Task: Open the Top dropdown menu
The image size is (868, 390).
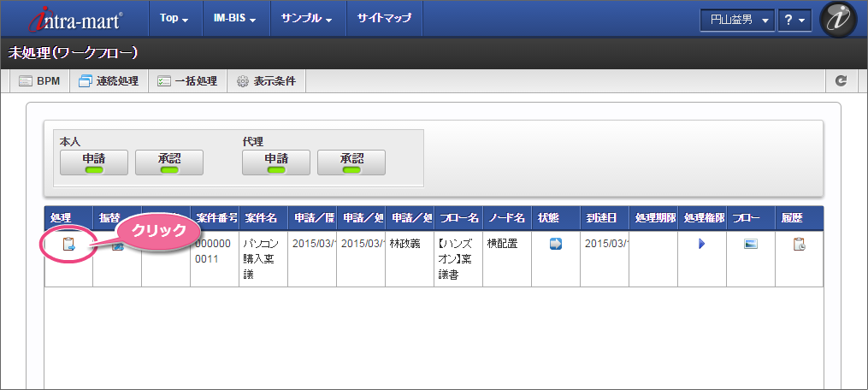Action: pyautogui.click(x=174, y=18)
